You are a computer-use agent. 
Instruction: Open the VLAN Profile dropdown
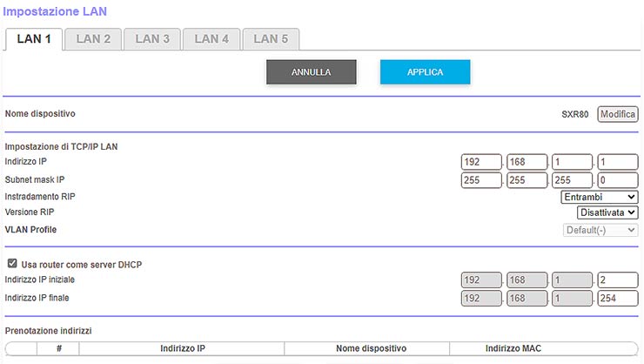click(x=600, y=230)
